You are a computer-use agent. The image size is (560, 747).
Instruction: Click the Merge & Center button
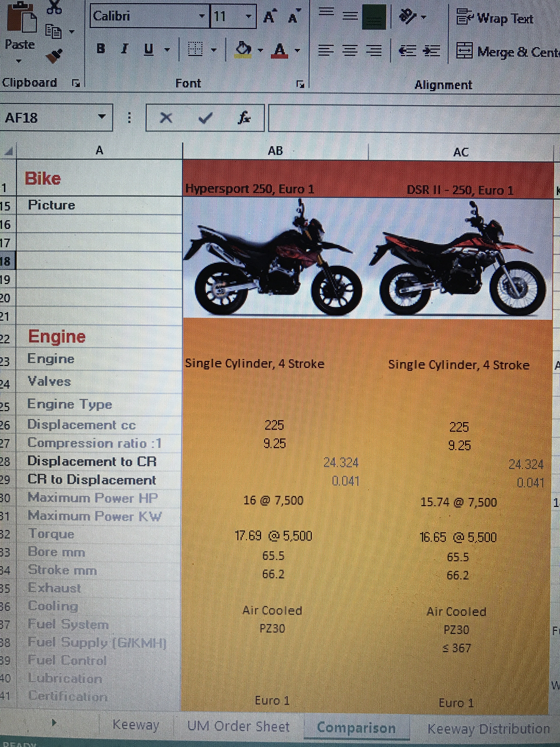[x=508, y=51]
